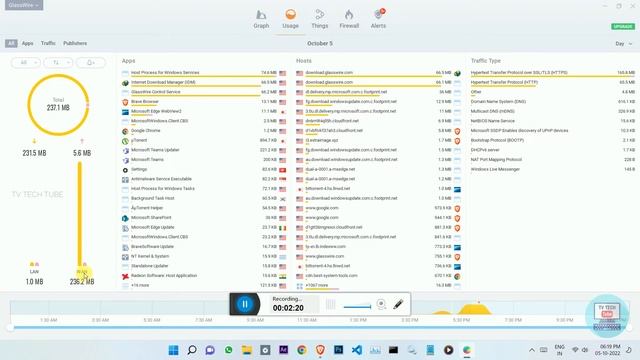This screenshot has width=640, height=360.
Task: Open WhatsApp from the taskbar
Action: tap(229, 350)
